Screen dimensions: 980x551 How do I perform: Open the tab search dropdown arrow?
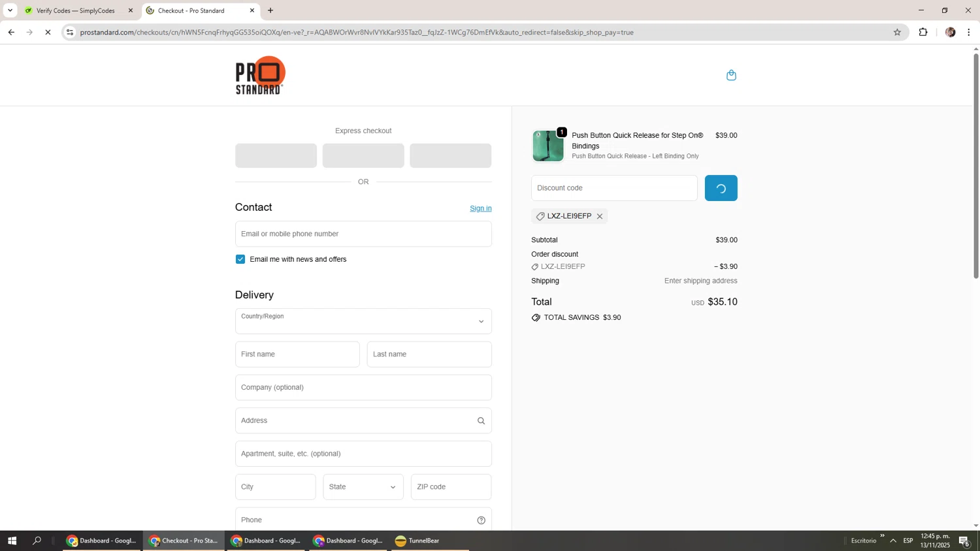10,10
